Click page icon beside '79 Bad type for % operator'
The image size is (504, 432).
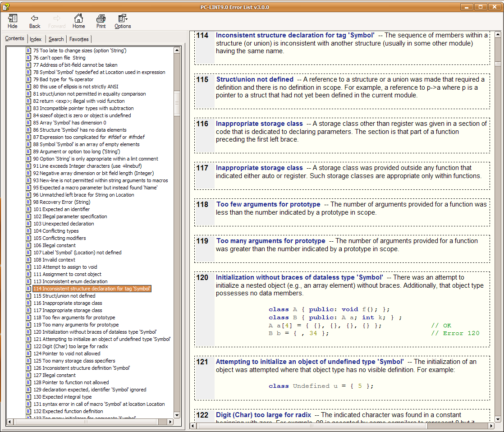[28, 79]
